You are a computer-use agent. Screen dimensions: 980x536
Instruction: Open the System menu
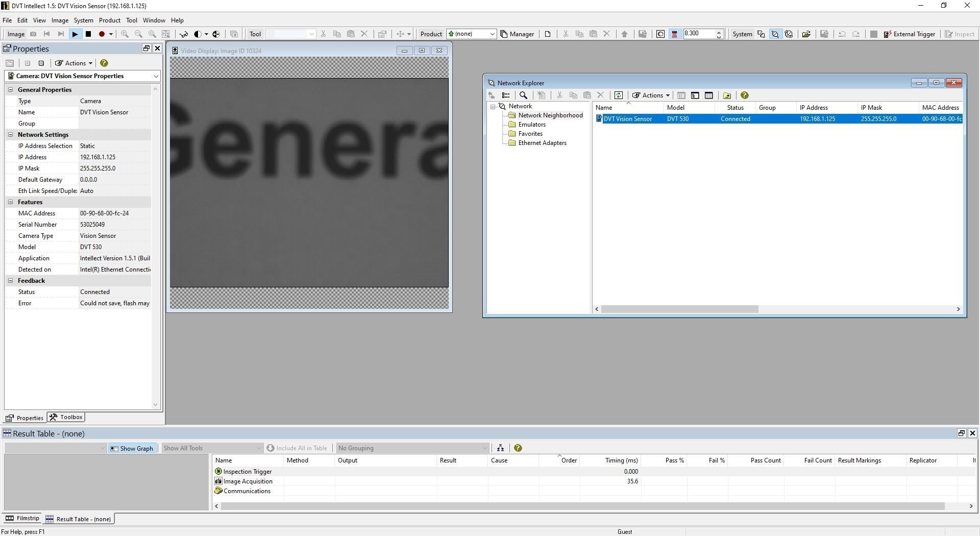(x=83, y=20)
